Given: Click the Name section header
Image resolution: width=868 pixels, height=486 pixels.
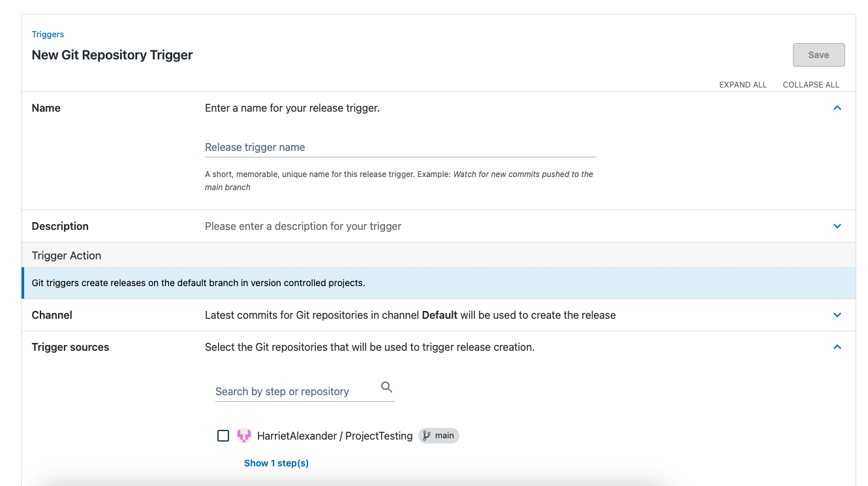Looking at the screenshot, I should (x=46, y=108).
